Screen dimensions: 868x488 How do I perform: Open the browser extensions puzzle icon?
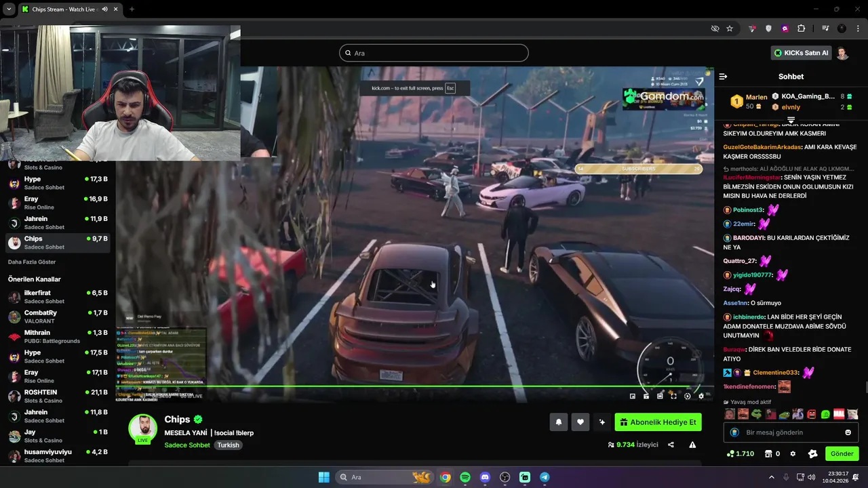(x=801, y=28)
